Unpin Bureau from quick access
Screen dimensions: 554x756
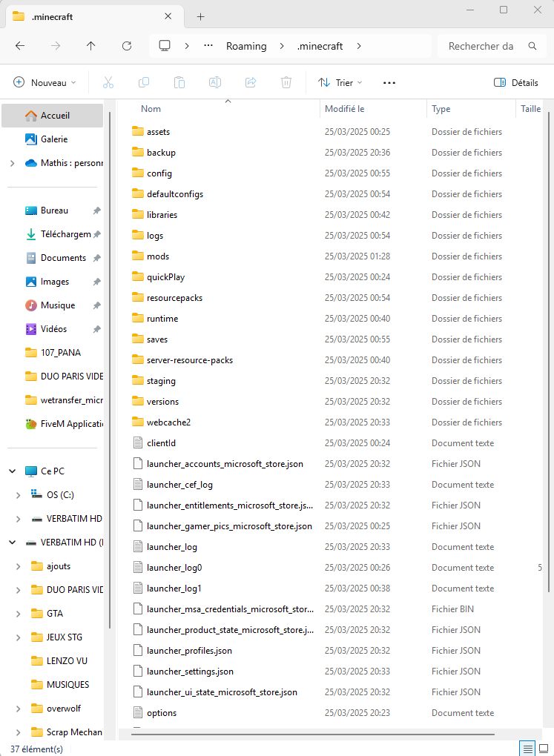(96, 210)
